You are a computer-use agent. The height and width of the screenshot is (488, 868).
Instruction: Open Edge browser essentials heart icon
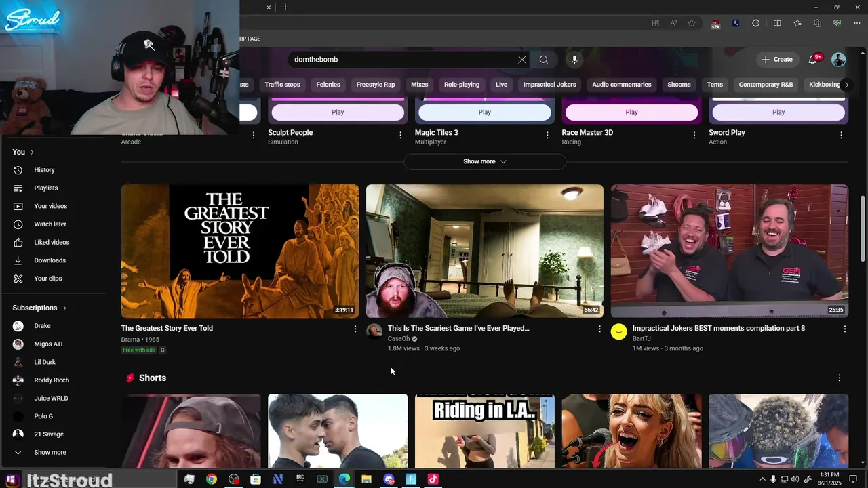click(837, 23)
